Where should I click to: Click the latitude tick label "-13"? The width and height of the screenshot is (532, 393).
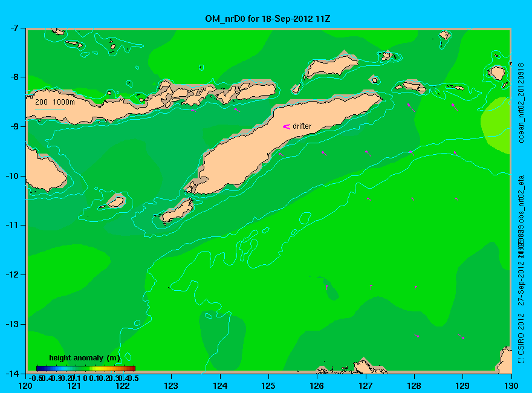click(11, 324)
